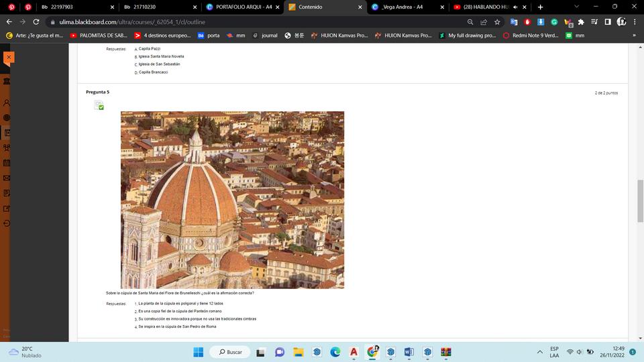Open the yellow W extension icon
The image size is (644, 362).
(x=568, y=22)
